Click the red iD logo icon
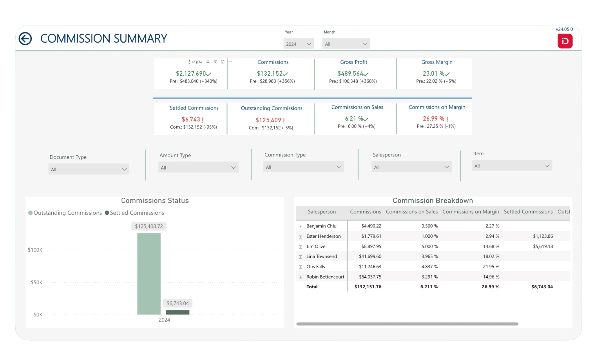Image resolution: width=594 pixels, height=364 pixels. [565, 41]
